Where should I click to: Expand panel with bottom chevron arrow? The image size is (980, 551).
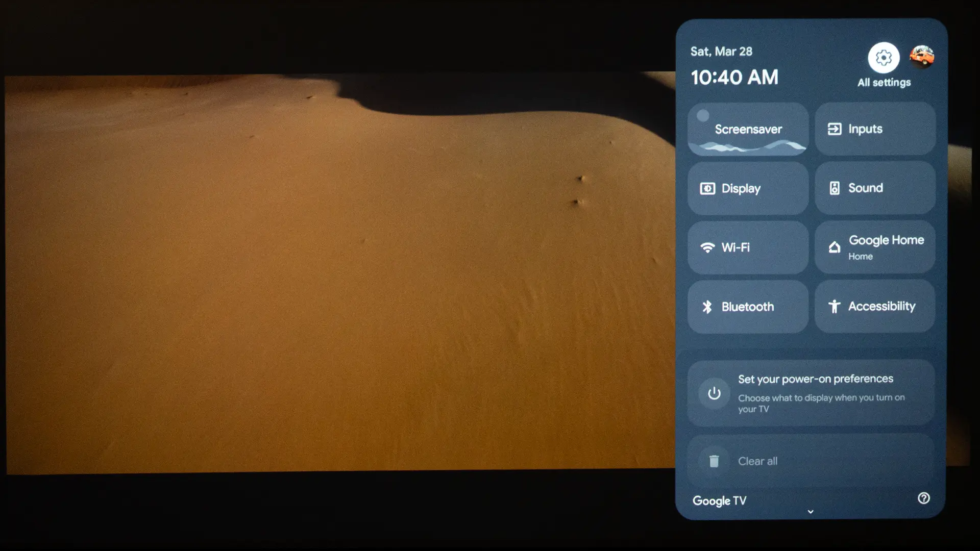coord(811,512)
